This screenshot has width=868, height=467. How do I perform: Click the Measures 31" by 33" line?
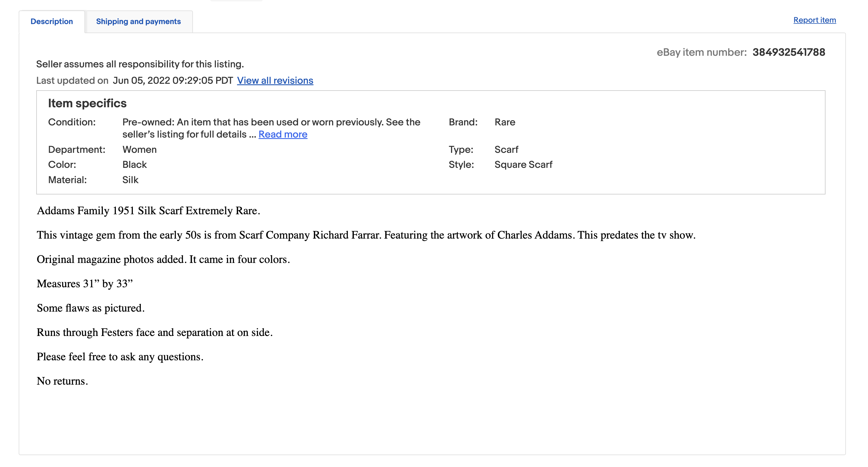click(85, 284)
